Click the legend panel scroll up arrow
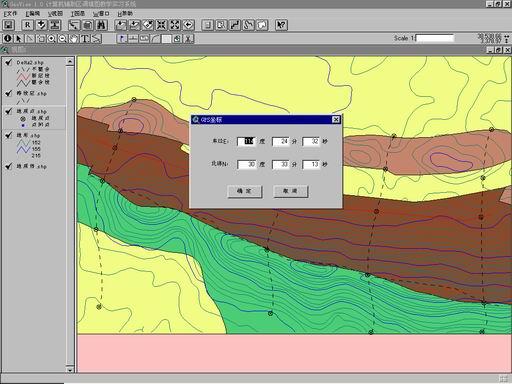 70,61
